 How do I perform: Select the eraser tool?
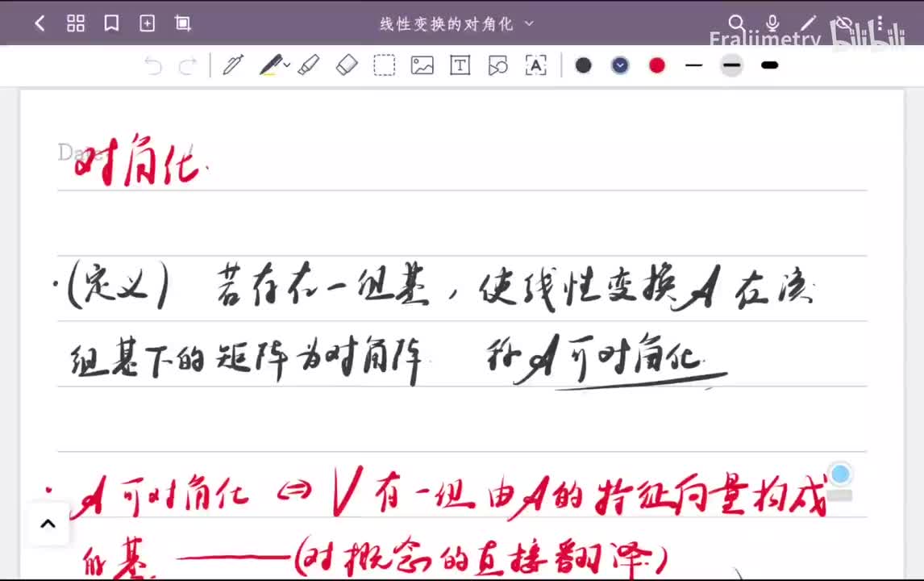(347, 65)
